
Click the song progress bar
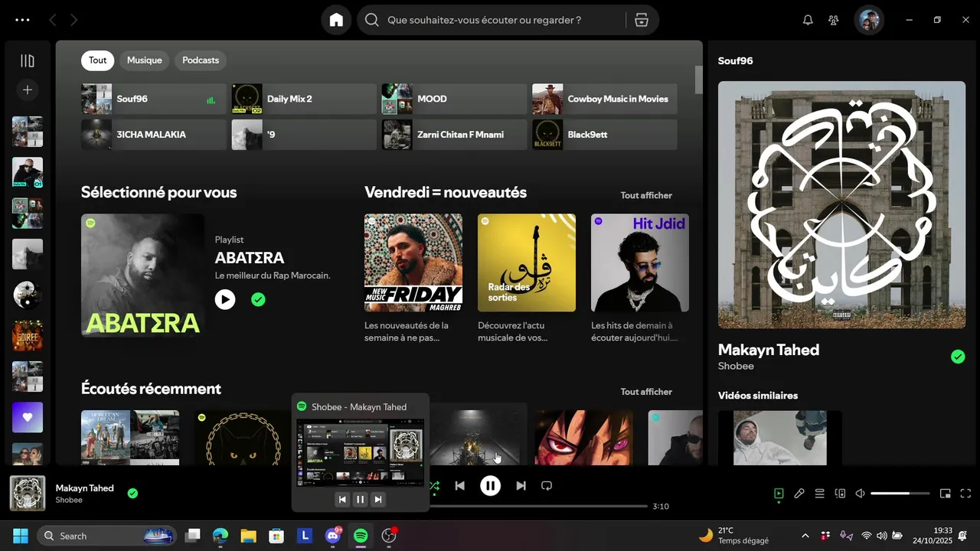539,506
